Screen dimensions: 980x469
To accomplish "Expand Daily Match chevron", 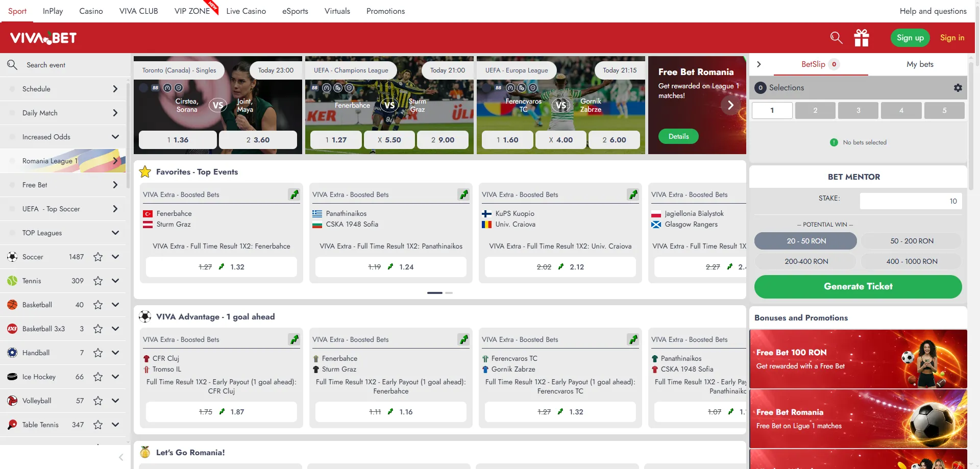I will (x=115, y=113).
